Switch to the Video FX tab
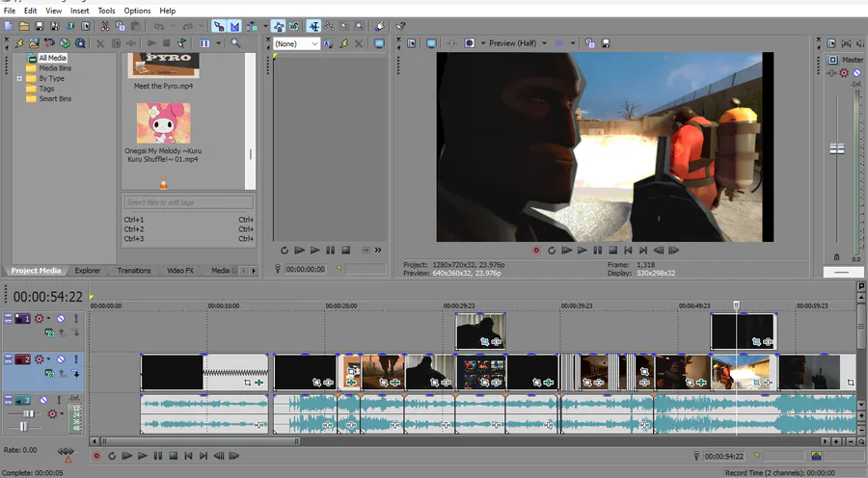This screenshot has width=868, height=478. point(180,271)
